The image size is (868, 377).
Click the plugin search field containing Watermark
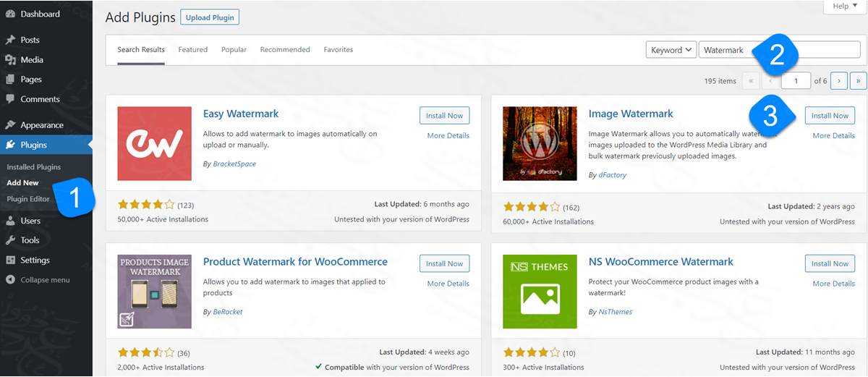tap(779, 50)
